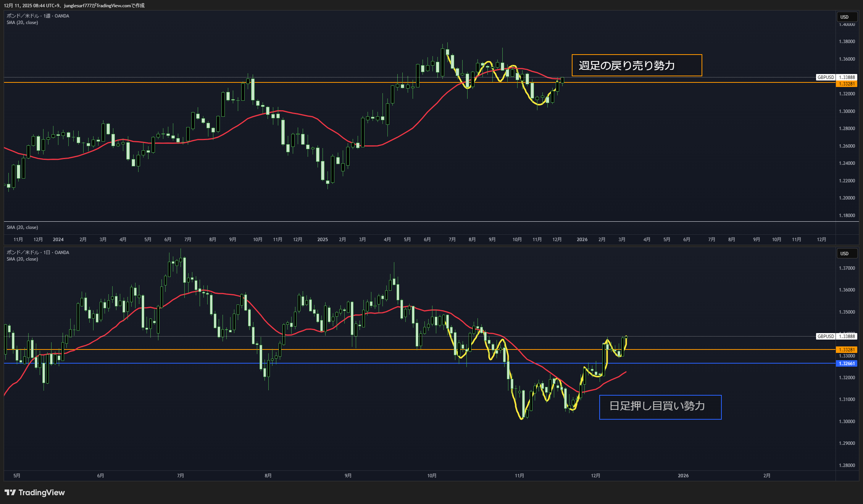Open USD currency selector on weekly chart
The width and height of the screenshot is (863, 504).
click(847, 17)
